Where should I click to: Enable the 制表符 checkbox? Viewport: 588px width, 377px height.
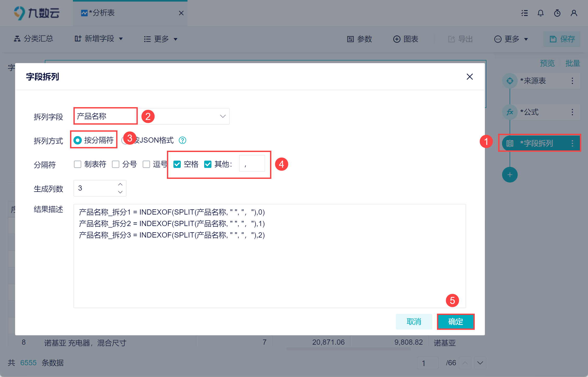tap(78, 164)
